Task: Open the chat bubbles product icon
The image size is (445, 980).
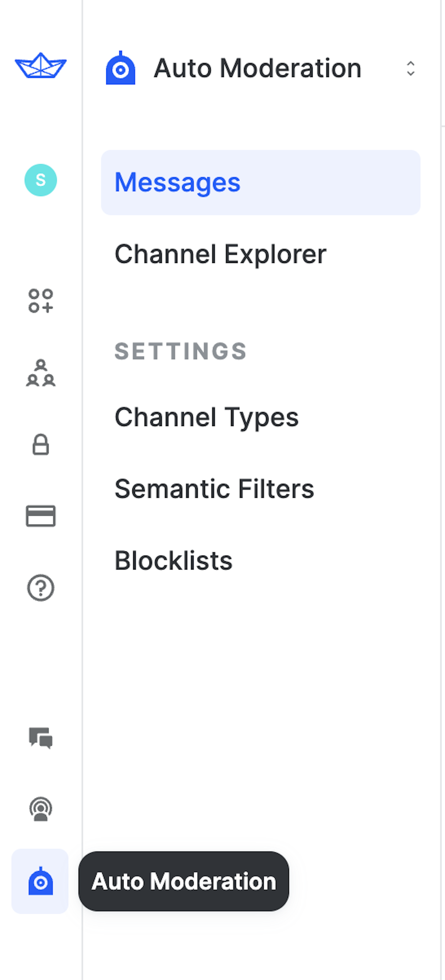Action: [41, 738]
